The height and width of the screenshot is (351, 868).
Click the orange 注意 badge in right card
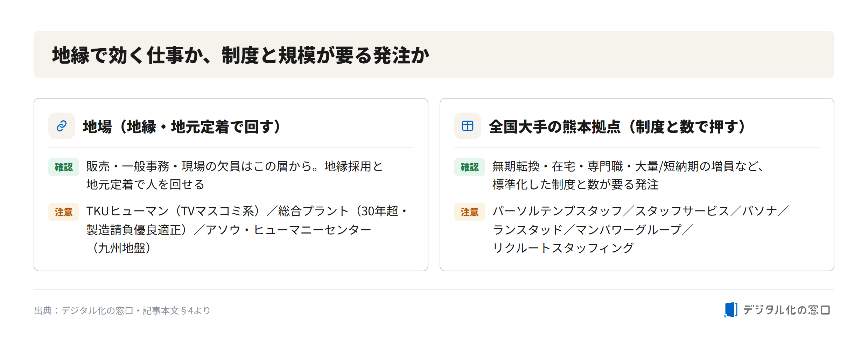click(x=470, y=212)
